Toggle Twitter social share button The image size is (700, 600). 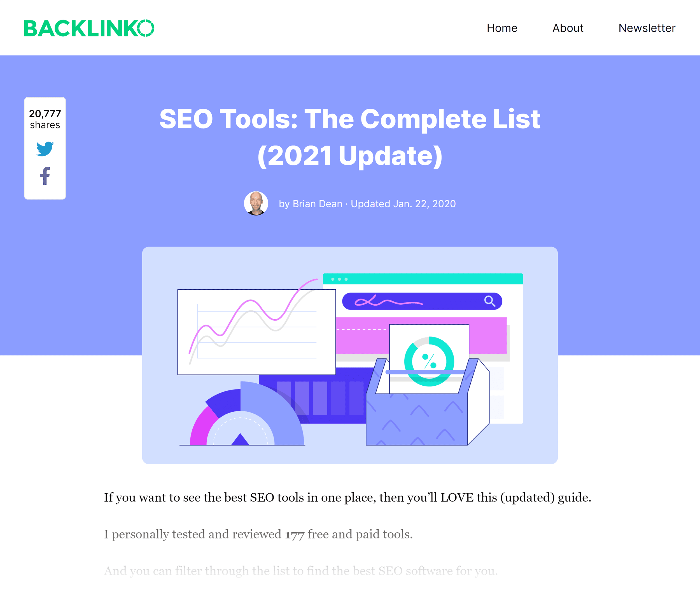pos(45,148)
